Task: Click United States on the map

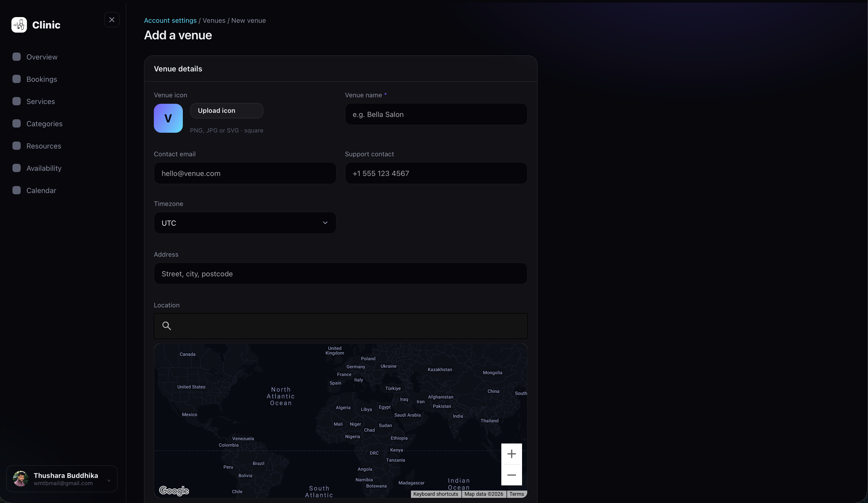Action: click(x=191, y=387)
